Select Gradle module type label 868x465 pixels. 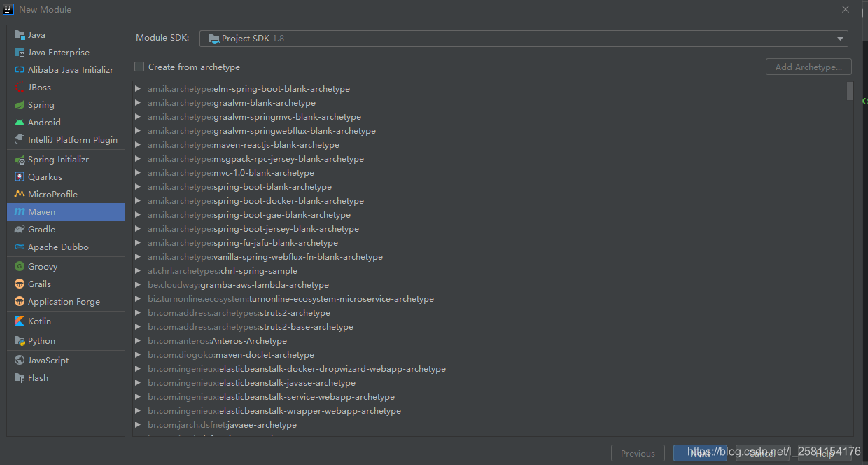point(41,229)
